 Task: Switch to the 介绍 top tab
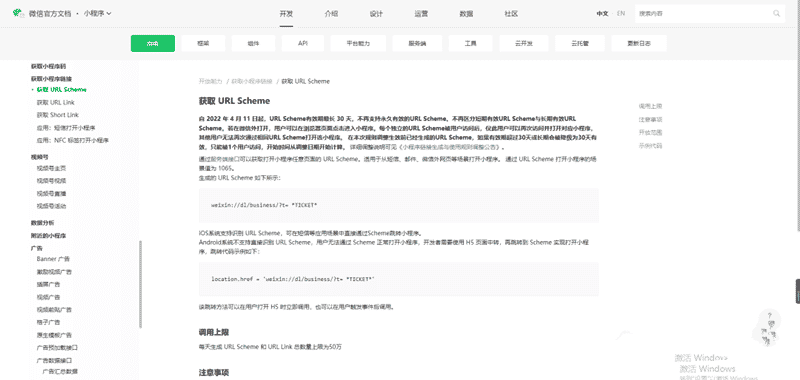(331, 14)
